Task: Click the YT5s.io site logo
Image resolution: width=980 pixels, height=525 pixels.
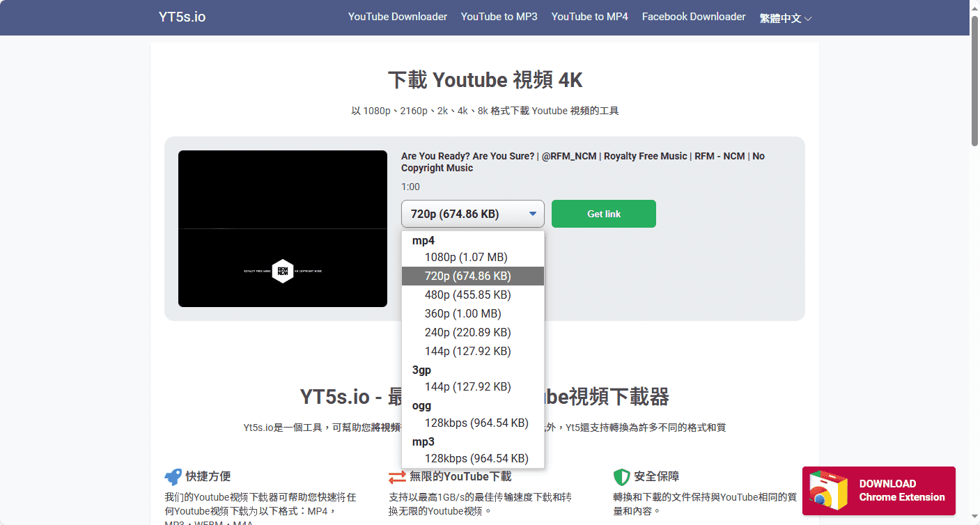Action: [x=182, y=17]
